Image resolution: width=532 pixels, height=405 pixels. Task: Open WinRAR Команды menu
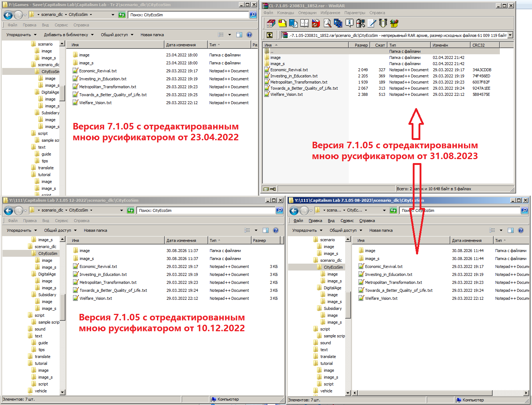[x=286, y=13]
